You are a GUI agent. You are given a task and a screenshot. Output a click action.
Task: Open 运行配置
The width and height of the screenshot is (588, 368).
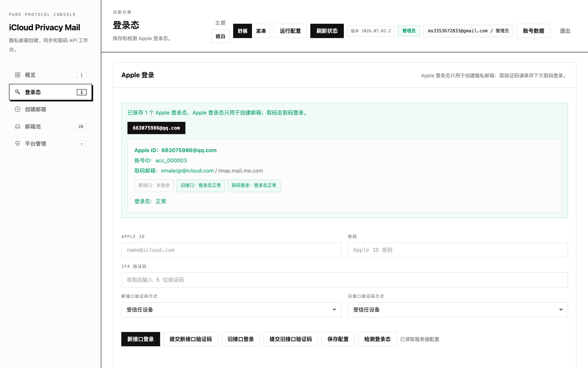[290, 31]
